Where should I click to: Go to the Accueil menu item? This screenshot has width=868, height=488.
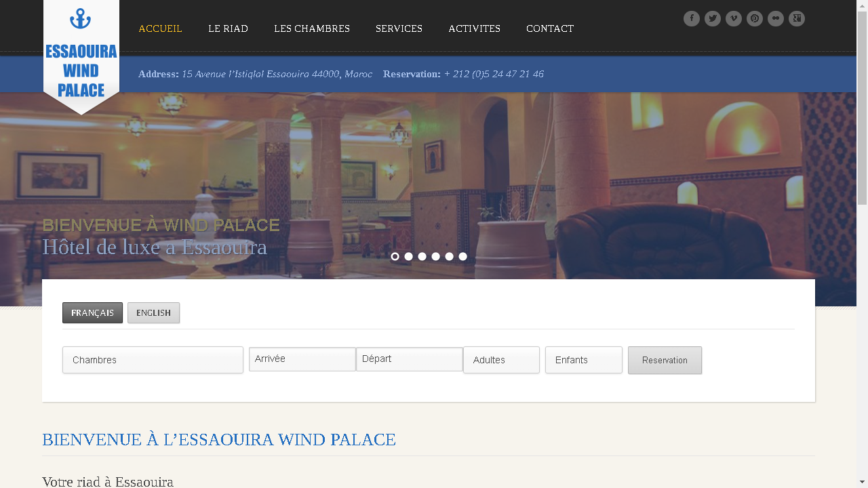pyautogui.click(x=160, y=28)
